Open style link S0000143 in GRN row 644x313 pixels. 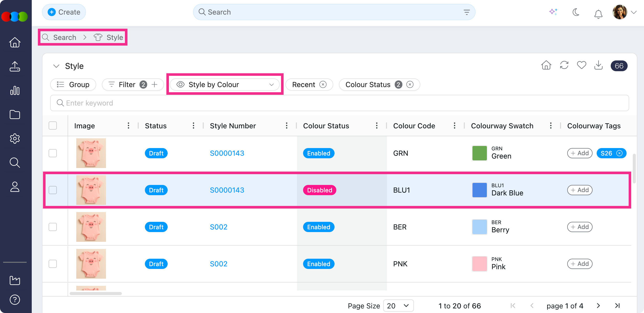pyautogui.click(x=227, y=153)
